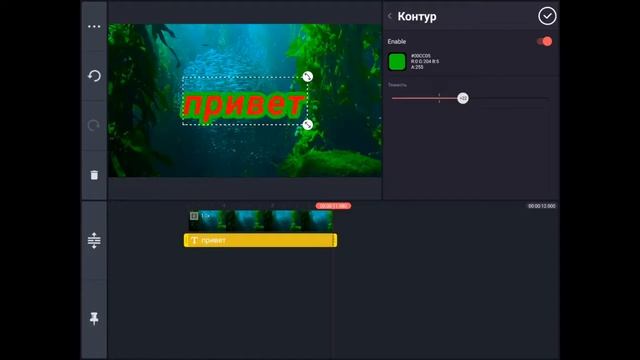Viewport: 640px width, 360px height.
Task: Delete selection with the trash icon
Action: (x=94, y=175)
